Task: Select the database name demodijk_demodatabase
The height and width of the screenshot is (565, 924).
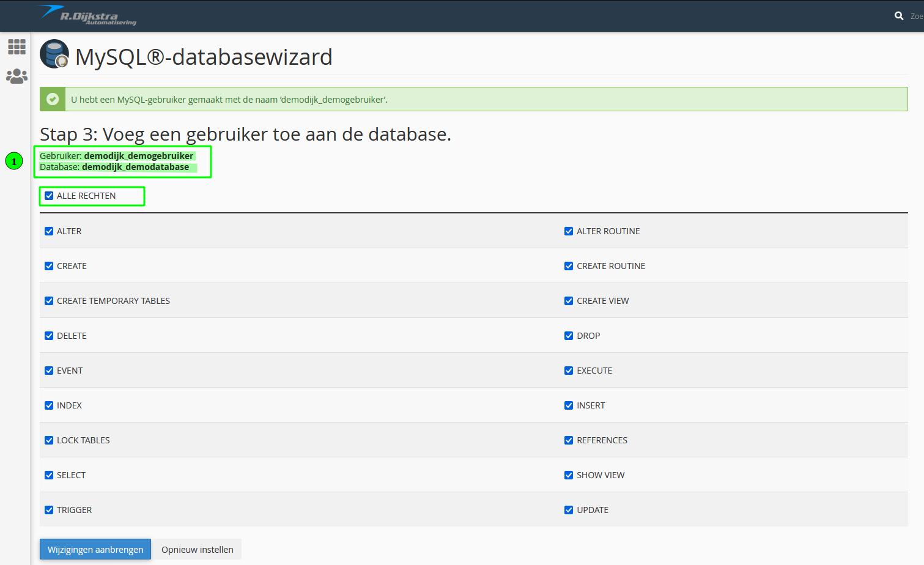Action: (136, 167)
